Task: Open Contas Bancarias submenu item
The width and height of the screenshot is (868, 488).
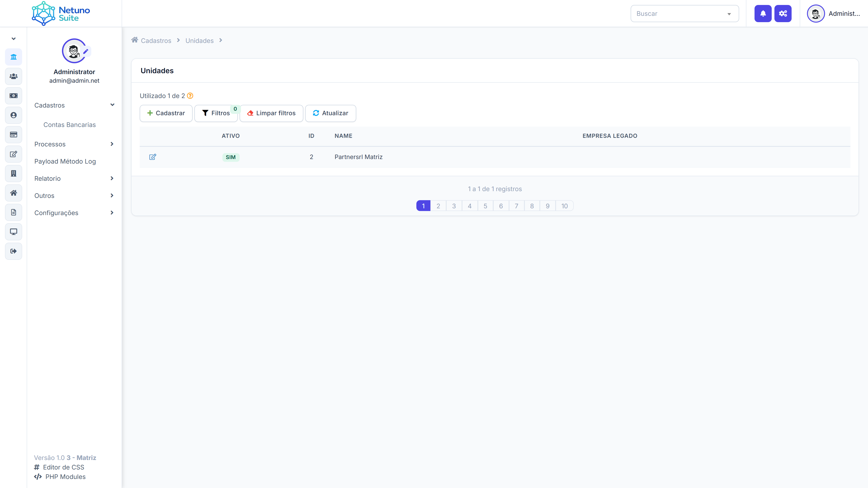Action: (x=69, y=125)
